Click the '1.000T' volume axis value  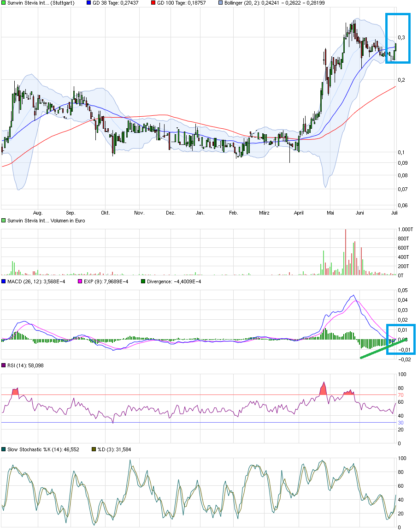pos(406,229)
